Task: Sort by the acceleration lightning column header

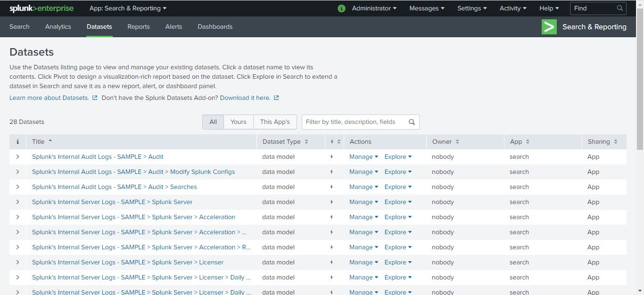Action: point(335,142)
